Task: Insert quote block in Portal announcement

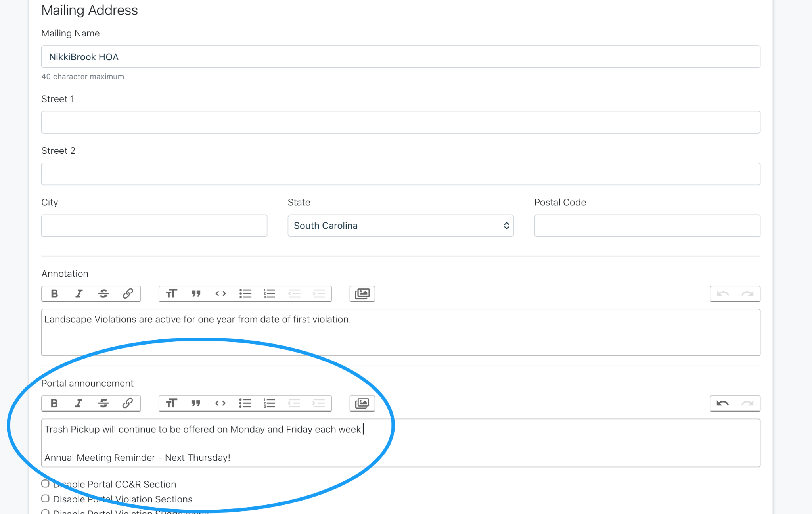Action: click(x=196, y=403)
